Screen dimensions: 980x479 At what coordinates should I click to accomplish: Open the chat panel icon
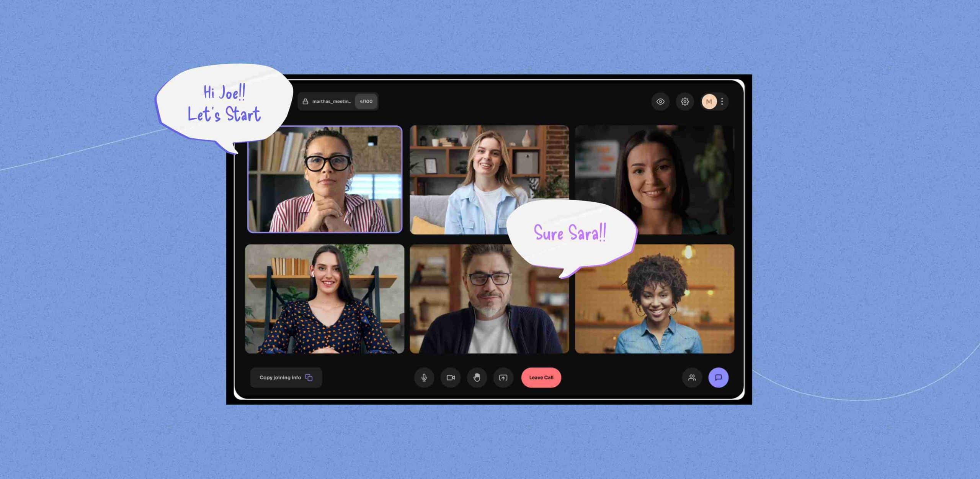pyautogui.click(x=719, y=378)
